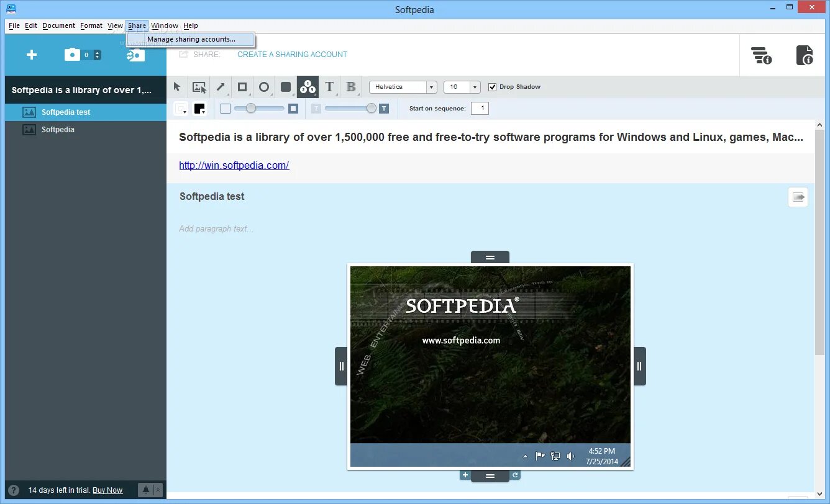Select the arrow annotation tool
Image resolution: width=830 pixels, height=504 pixels.
click(221, 87)
